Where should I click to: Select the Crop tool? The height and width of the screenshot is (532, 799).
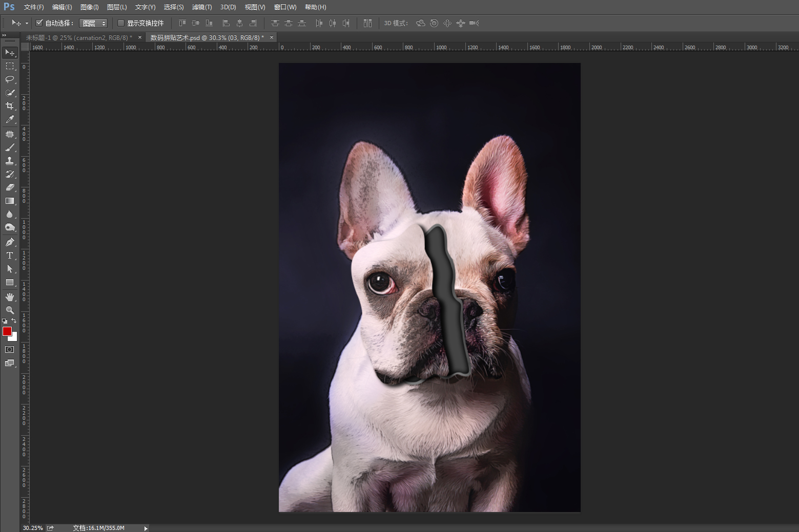[x=9, y=106]
